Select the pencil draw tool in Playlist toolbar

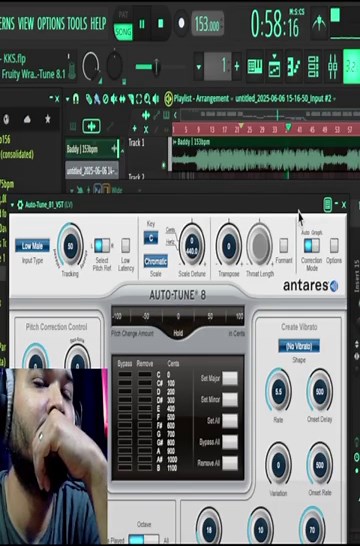click(x=89, y=99)
